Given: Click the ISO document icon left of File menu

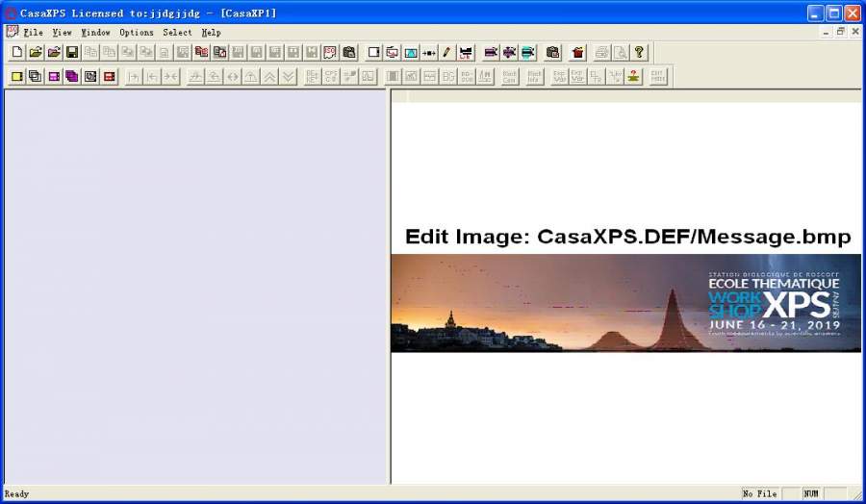Looking at the screenshot, I should (13, 32).
